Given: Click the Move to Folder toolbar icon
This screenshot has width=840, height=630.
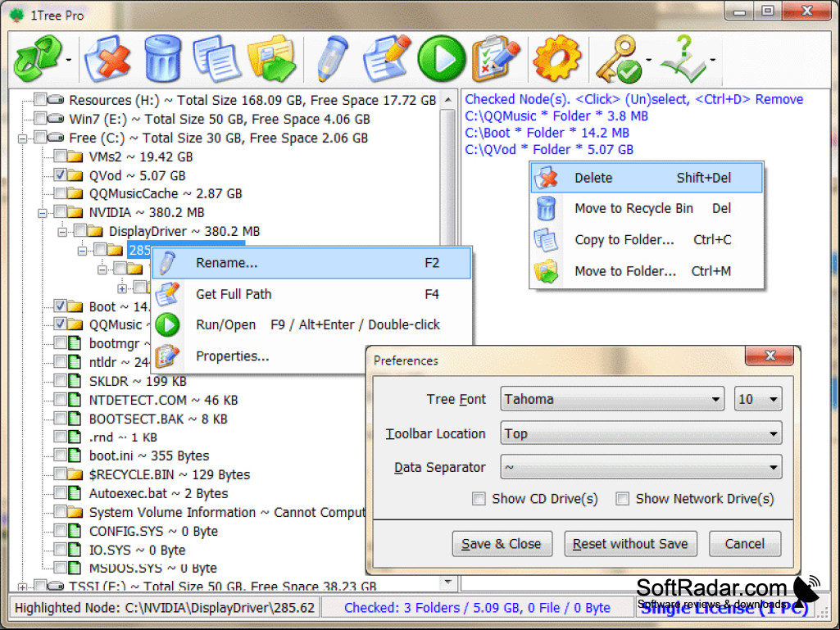Looking at the screenshot, I should point(271,59).
